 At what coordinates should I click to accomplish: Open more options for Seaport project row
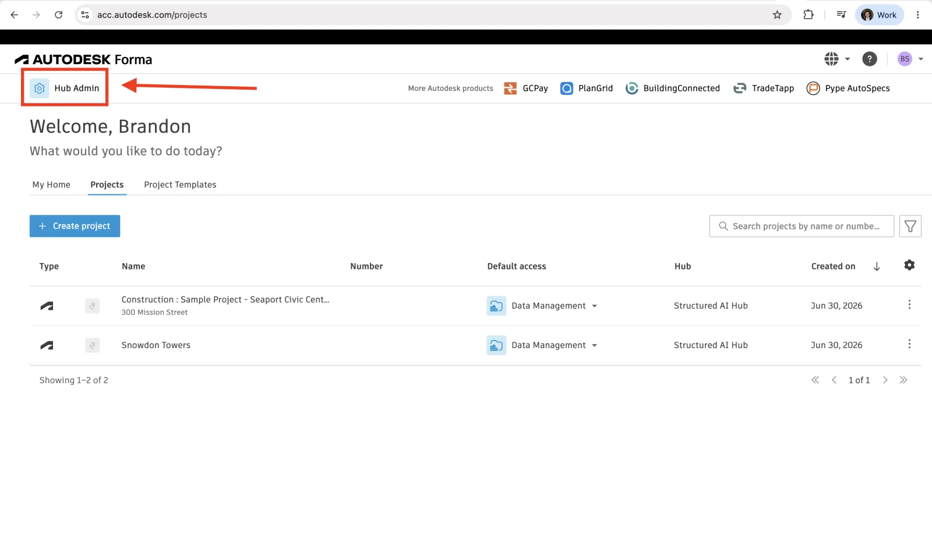[909, 304]
